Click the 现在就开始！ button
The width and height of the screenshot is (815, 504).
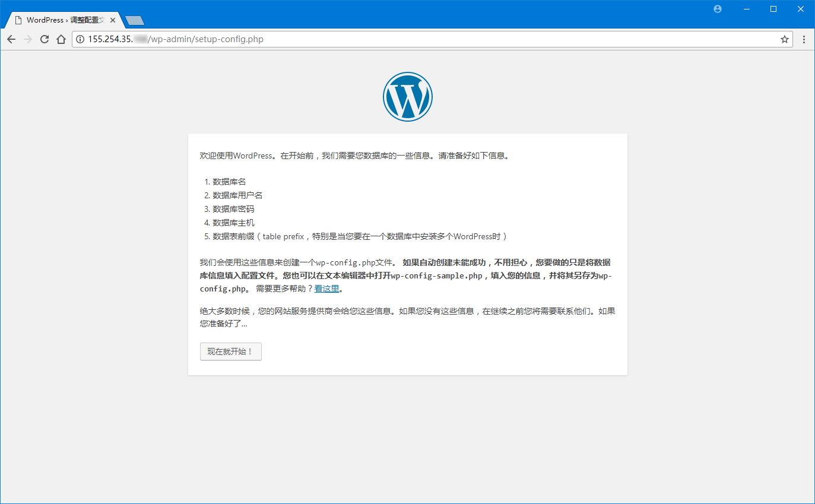point(231,351)
